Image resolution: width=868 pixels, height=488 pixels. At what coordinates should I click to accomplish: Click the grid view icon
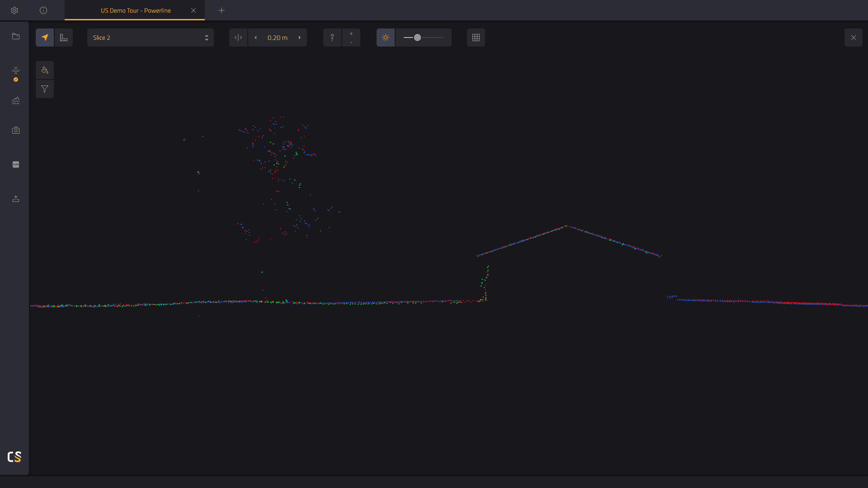476,38
